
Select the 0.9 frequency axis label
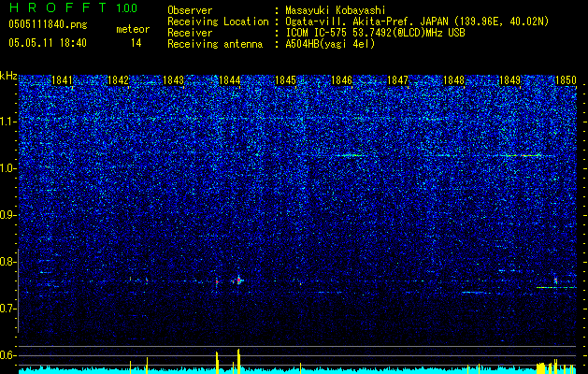pos(8,215)
